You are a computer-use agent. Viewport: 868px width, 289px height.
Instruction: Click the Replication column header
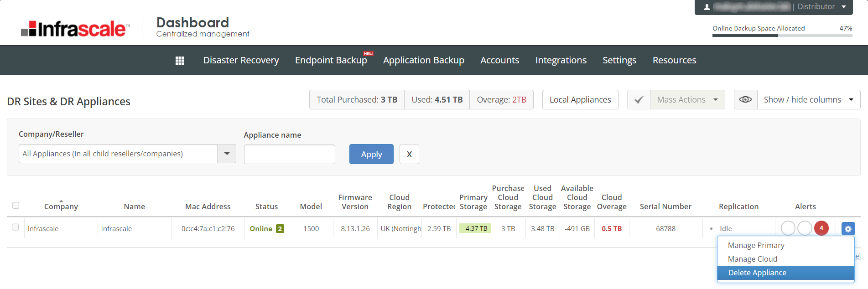738,206
